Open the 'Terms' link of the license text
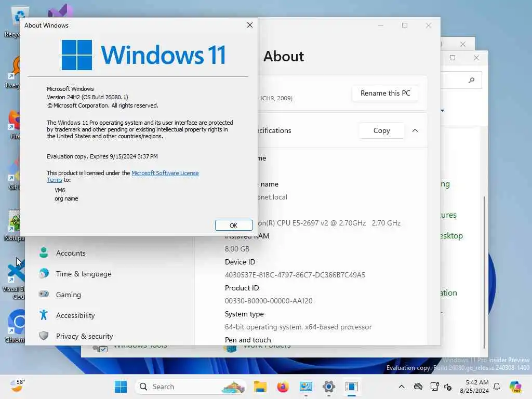This screenshot has width=532, height=399. [54, 180]
